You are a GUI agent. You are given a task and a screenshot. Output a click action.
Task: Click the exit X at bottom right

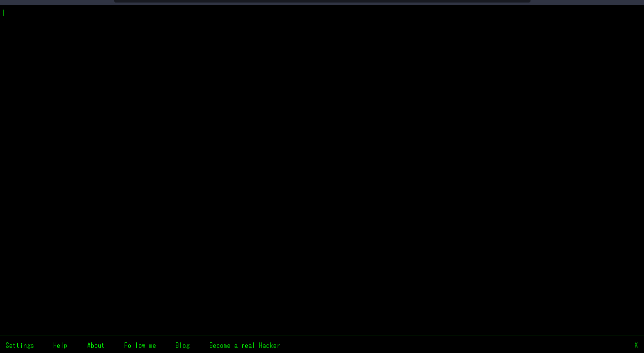636,344
